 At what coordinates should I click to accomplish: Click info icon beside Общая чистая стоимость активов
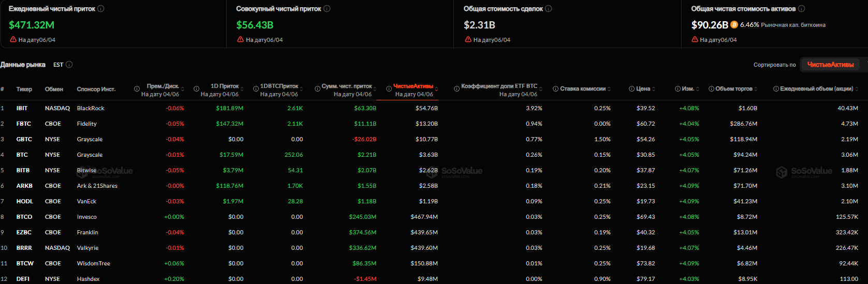click(x=802, y=9)
